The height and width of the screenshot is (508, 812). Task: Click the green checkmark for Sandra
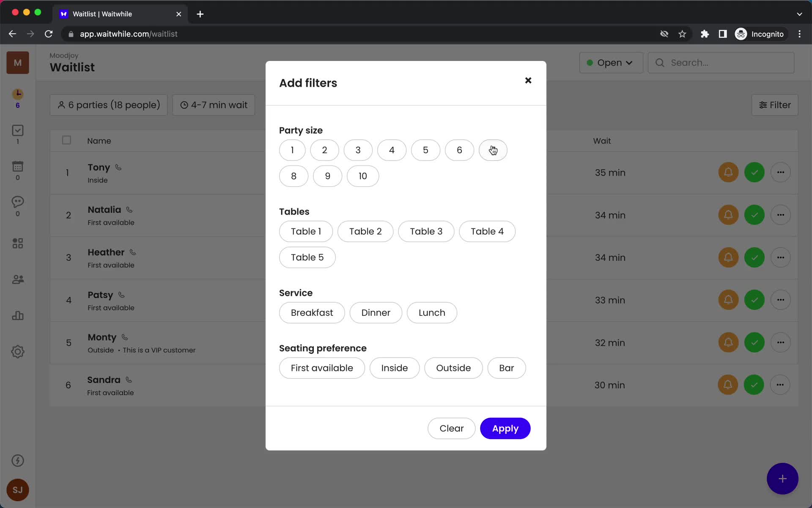pos(754,384)
